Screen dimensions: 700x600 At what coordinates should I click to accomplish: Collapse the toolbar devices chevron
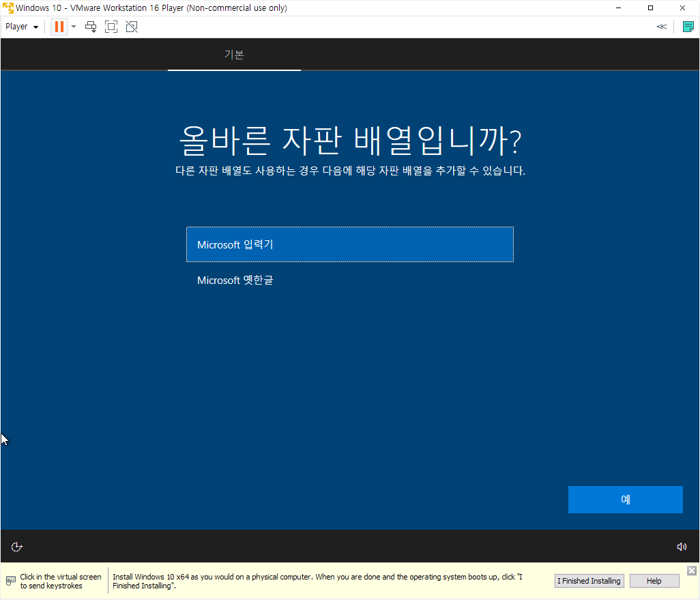click(662, 27)
